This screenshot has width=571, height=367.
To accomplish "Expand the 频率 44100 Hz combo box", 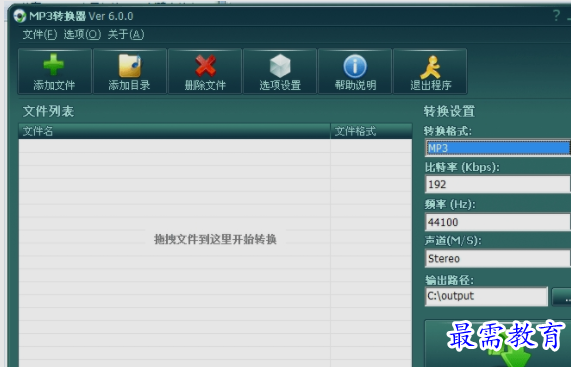I will (x=498, y=222).
